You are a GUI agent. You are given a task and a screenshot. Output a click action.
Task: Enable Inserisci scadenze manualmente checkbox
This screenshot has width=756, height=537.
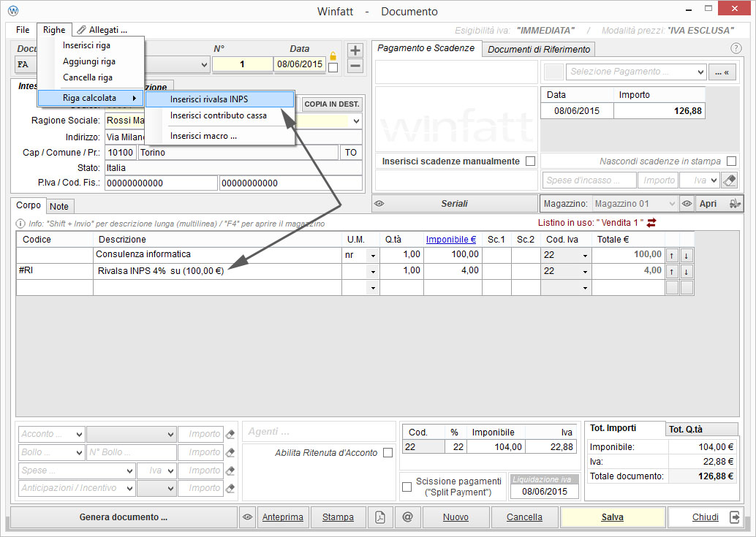coord(530,161)
